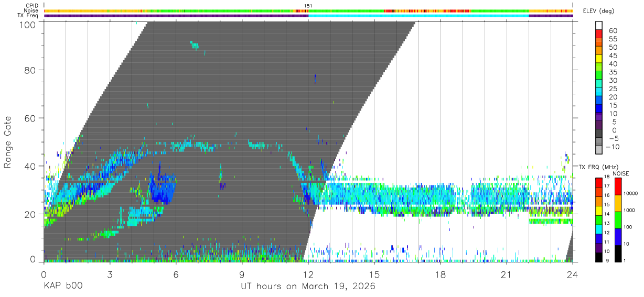Click the y-axis tick label 20
Image resolution: width=644 pixels, height=297 pixels.
31,214
